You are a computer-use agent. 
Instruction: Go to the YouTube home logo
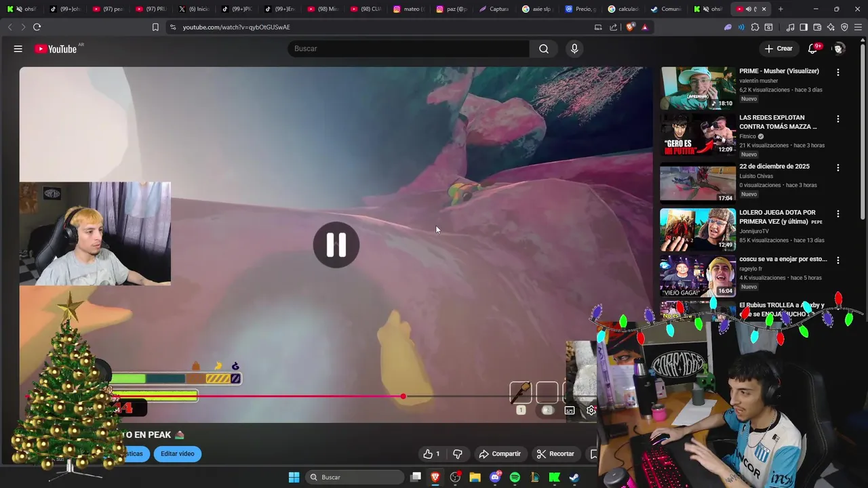click(56, 49)
